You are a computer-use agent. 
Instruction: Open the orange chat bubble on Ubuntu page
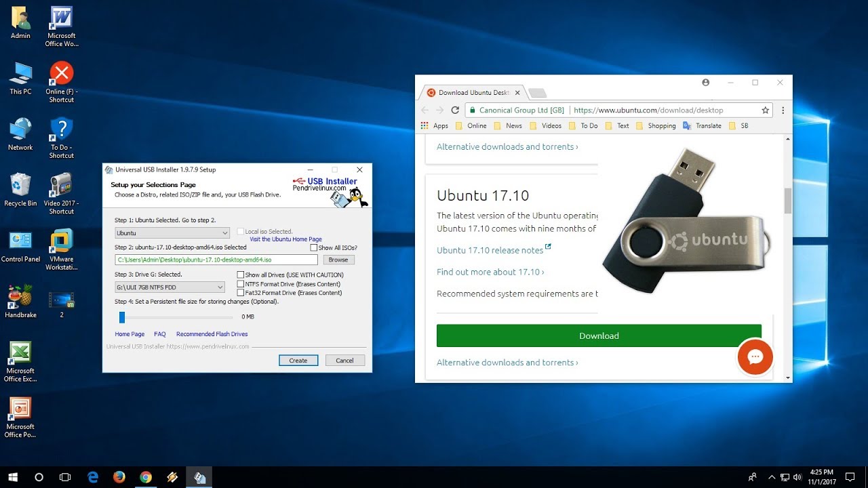(x=755, y=357)
